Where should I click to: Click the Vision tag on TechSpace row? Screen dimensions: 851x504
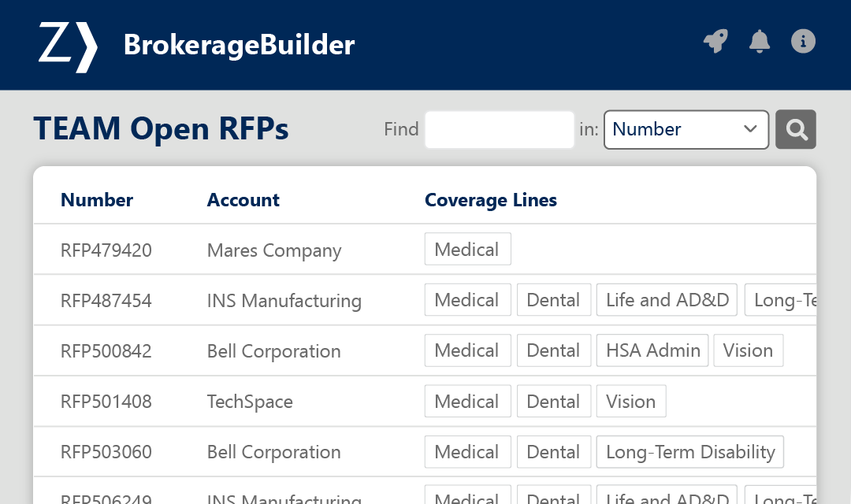(630, 401)
